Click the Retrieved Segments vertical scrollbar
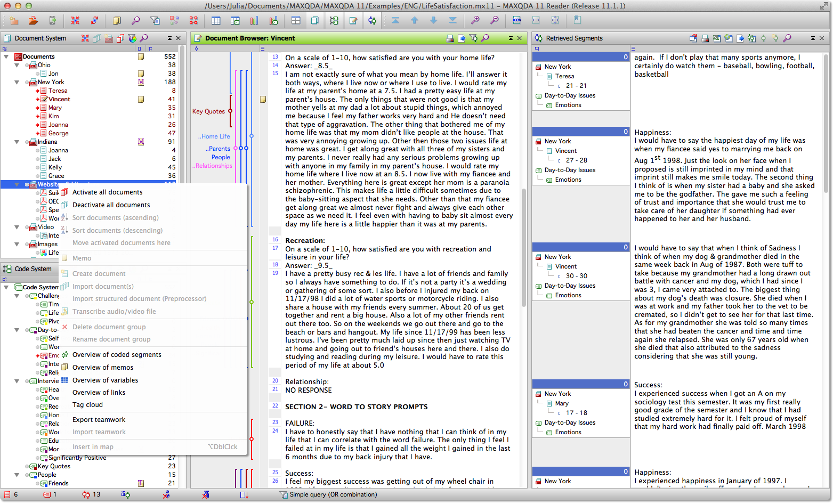The image size is (833, 504). (x=826, y=123)
